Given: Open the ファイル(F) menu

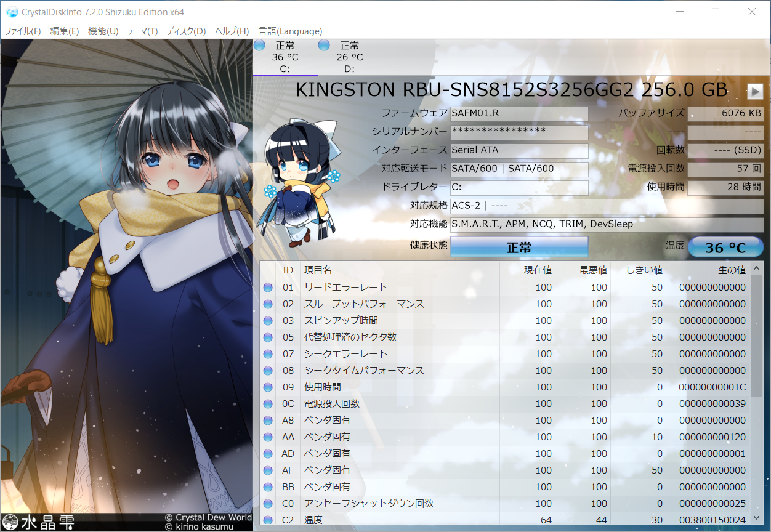Looking at the screenshot, I should [23, 31].
